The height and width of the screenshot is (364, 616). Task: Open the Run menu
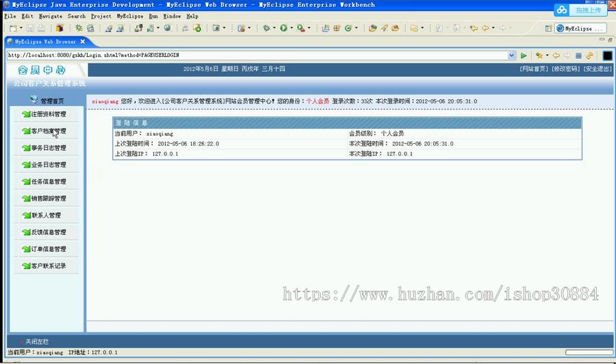[153, 16]
